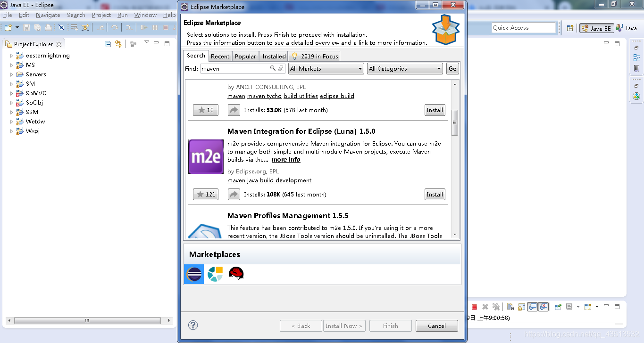This screenshot has width=644, height=343.
Task: Select the Red Hat marketplace icon
Action: click(236, 274)
